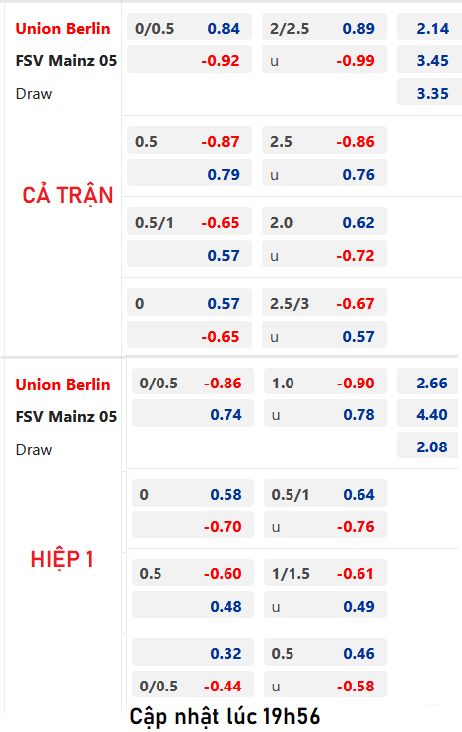This screenshot has height=732, width=462.
Task: Choose handicap 0.5 odds -0.87
Action: (x=189, y=141)
